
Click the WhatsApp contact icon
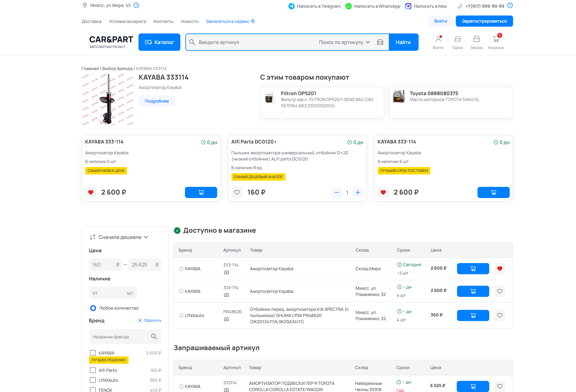click(x=349, y=6)
